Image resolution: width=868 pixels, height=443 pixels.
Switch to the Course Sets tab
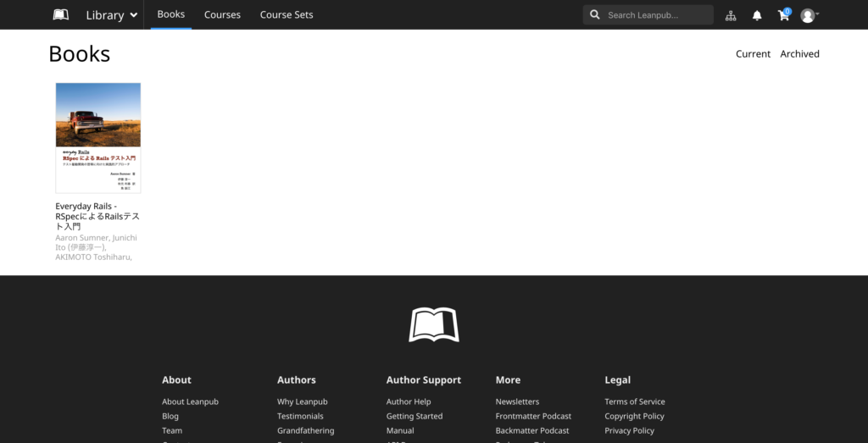(287, 14)
